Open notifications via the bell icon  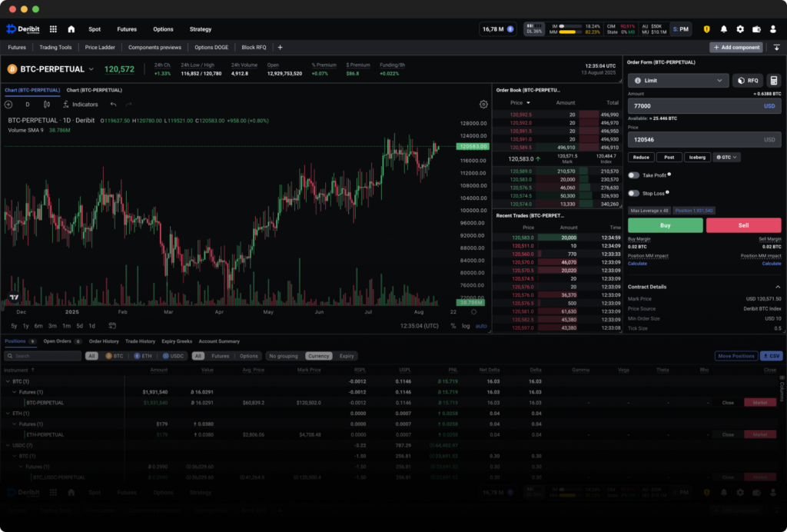[724, 29]
